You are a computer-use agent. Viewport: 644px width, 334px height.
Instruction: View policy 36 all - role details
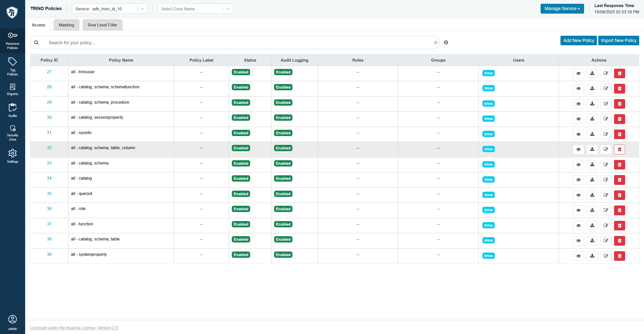578,210
